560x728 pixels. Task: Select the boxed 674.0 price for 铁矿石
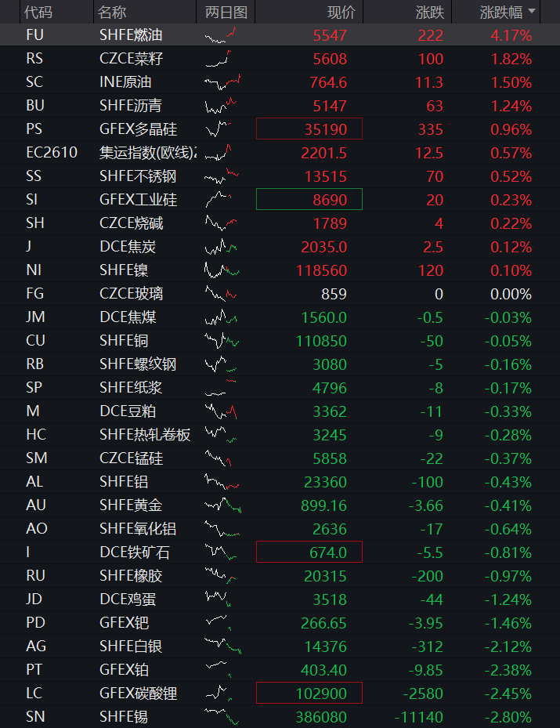coord(309,552)
